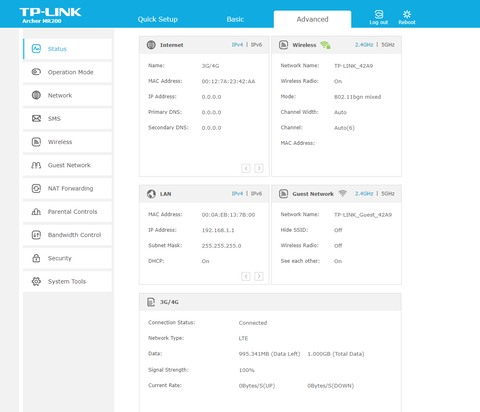
Task: Click the subnet mask 255.255.255.0
Action: coord(221,246)
